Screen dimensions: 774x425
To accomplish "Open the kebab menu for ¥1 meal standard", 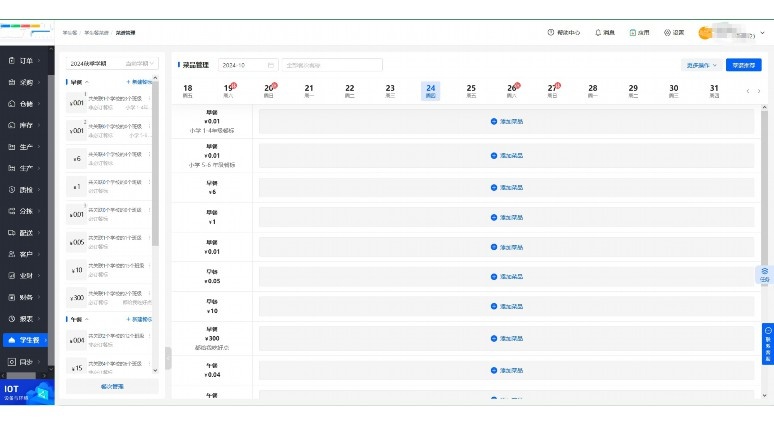I will [x=150, y=182].
